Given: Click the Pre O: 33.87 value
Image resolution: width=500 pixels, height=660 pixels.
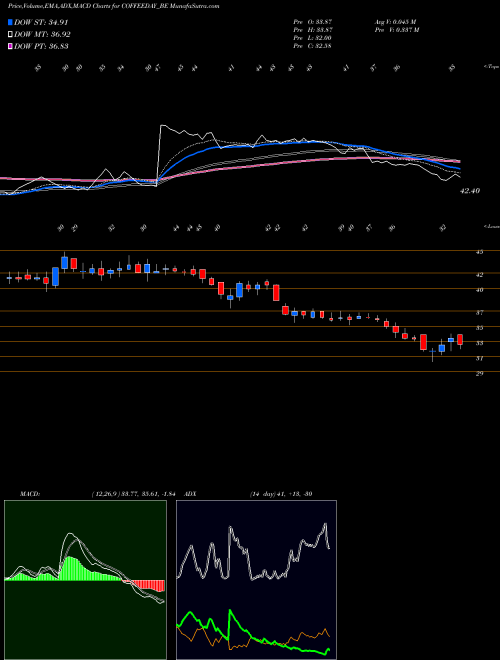Looking at the screenshot, I should pyautogui.click(x=312, y=21).
